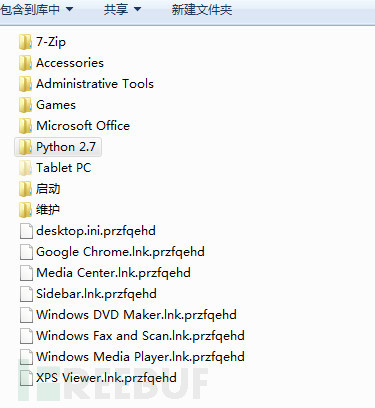Screen dimensions: 375x408
Task: Open the 共享 dropdown menu
Action: click(x=122, y=9)
